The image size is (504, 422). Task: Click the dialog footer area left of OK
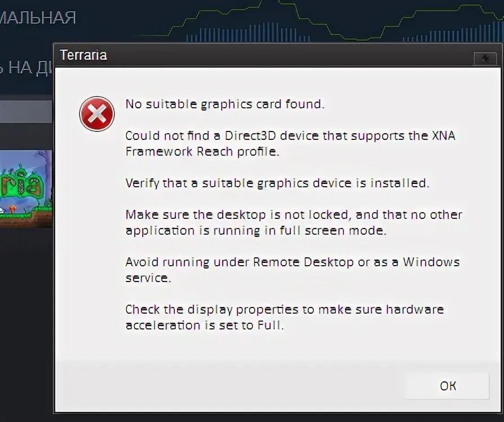[230, 386]
